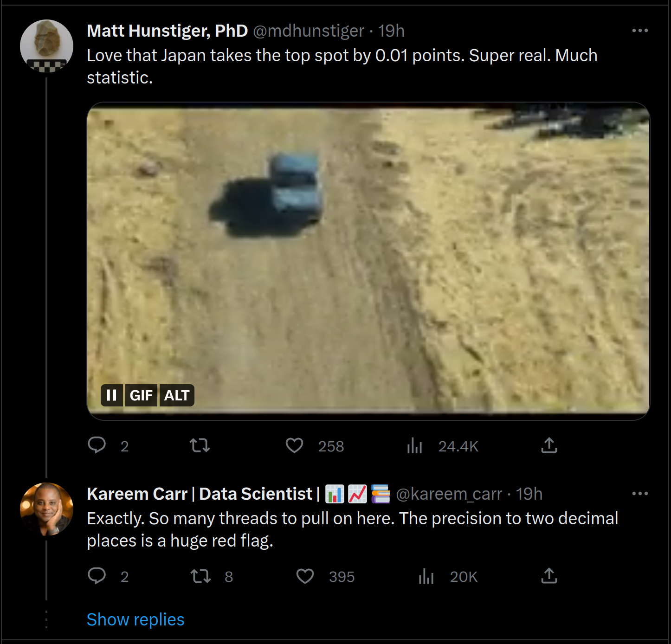Open the ALT text description

177,395
